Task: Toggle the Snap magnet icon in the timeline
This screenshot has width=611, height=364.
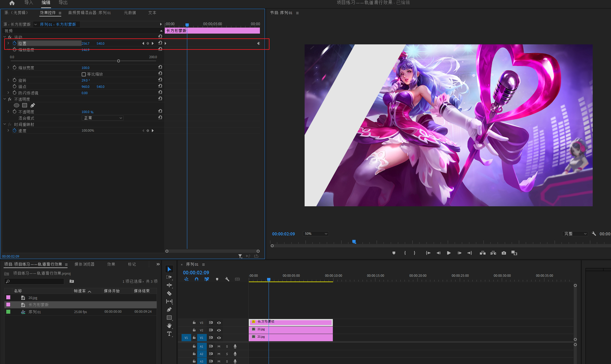Action: pyautogui.click(x=197, y=279)
